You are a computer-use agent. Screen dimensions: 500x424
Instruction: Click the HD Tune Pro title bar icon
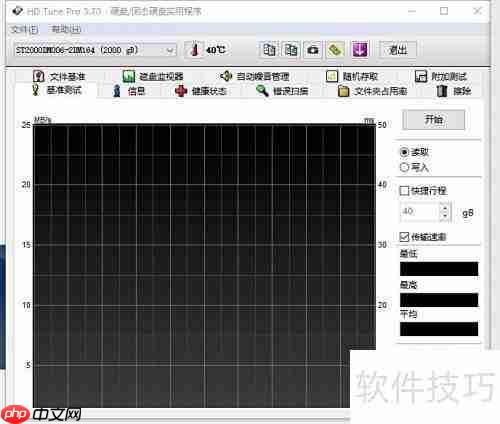(x=17, y=11)
